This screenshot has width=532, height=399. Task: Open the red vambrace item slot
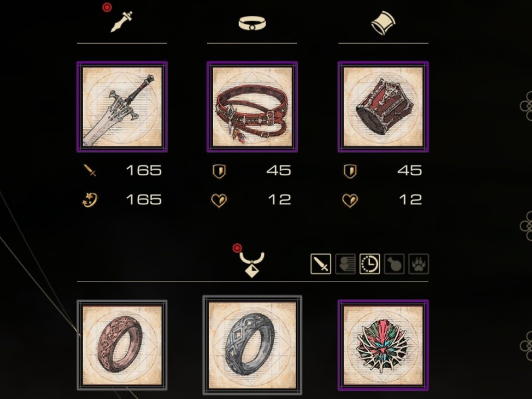coord(383,107)
